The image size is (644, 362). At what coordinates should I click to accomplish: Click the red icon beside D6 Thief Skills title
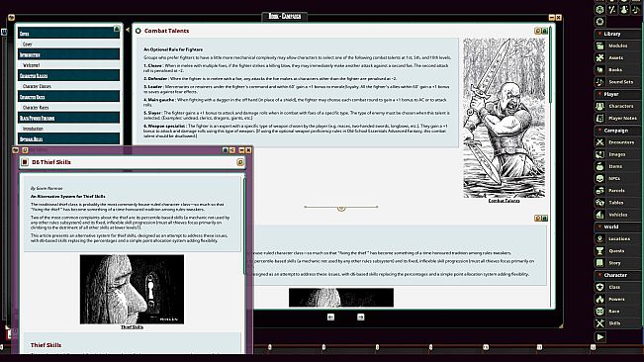pyautogui.click(x=24, y=162)
